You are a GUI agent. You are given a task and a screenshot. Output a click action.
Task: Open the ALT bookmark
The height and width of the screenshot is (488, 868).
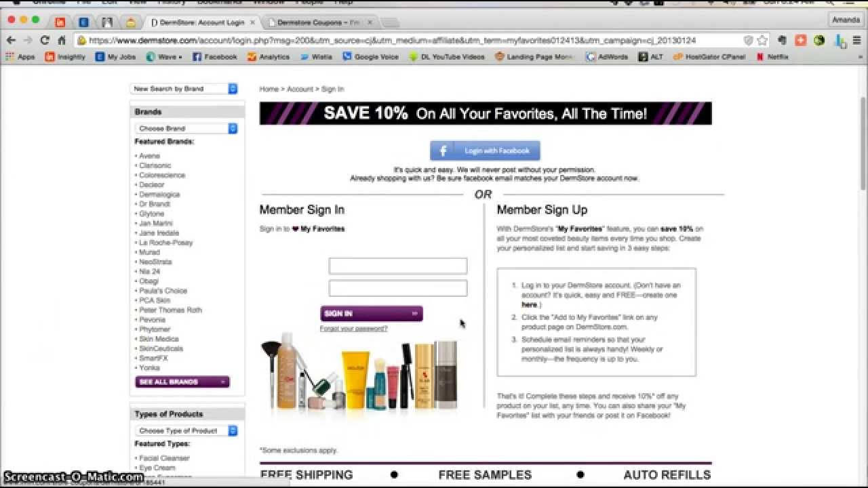(651, 57)
